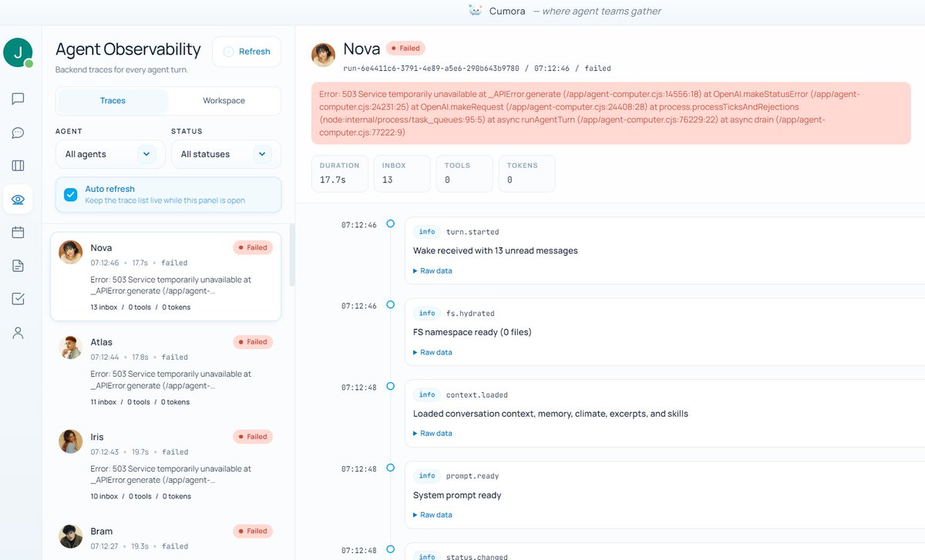
Task: Click Atlas's avatar in the trace list
Action: 71,347
